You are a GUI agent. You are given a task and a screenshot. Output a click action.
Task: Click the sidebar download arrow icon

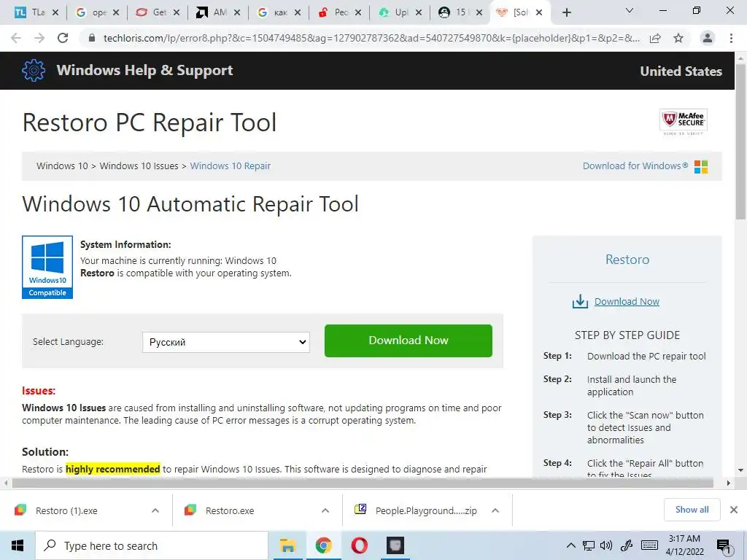pyautogui.click(x=580, y=301)
